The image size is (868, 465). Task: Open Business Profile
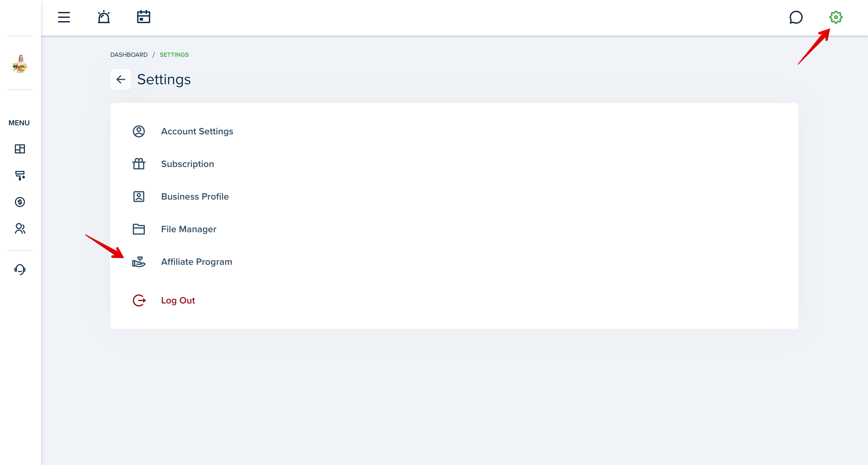[195, 197]
